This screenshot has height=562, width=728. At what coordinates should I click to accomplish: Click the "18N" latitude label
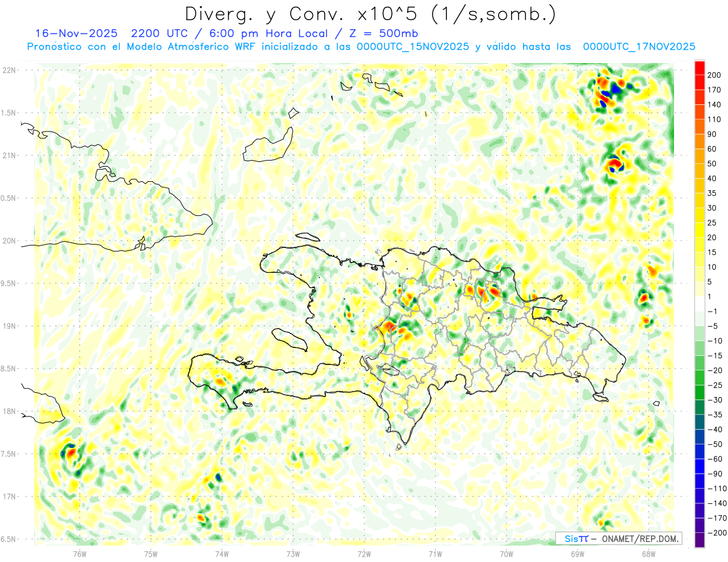click(x=9, y=411)
